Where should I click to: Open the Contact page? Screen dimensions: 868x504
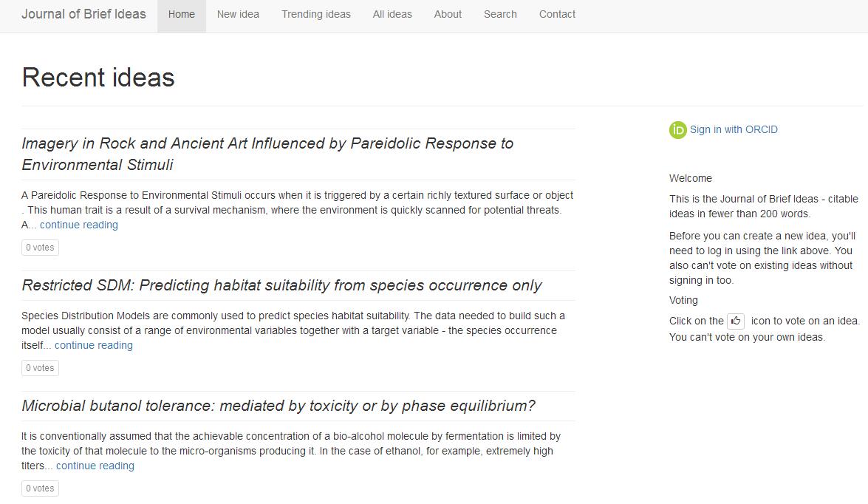click(557, 14)
